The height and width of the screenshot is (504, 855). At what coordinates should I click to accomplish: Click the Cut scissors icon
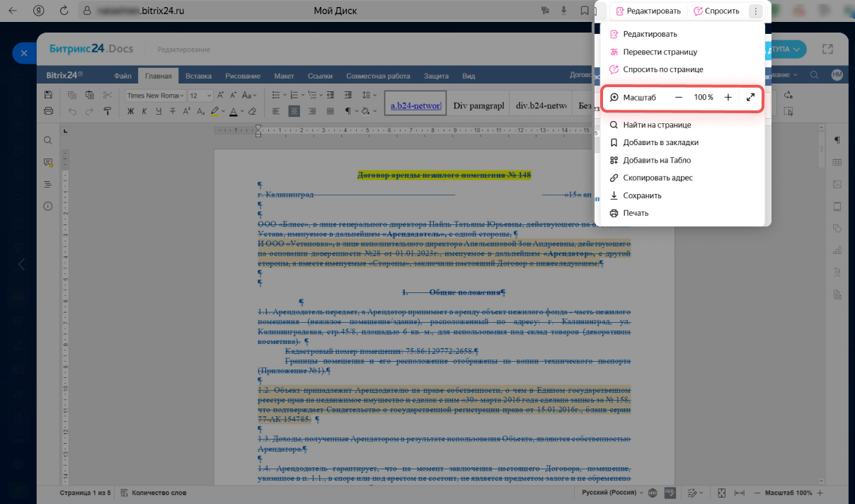108,95
